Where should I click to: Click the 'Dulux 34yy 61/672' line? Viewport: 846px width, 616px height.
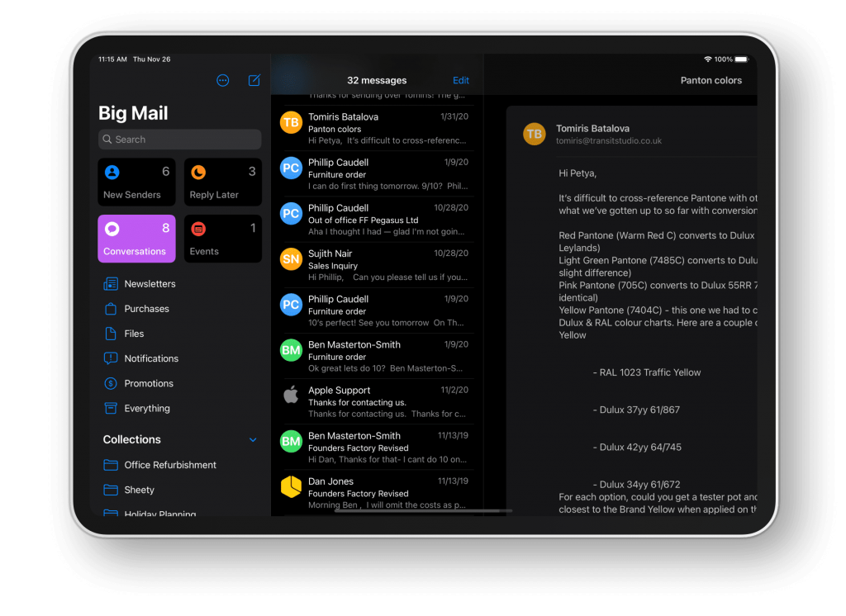[636, 485]
